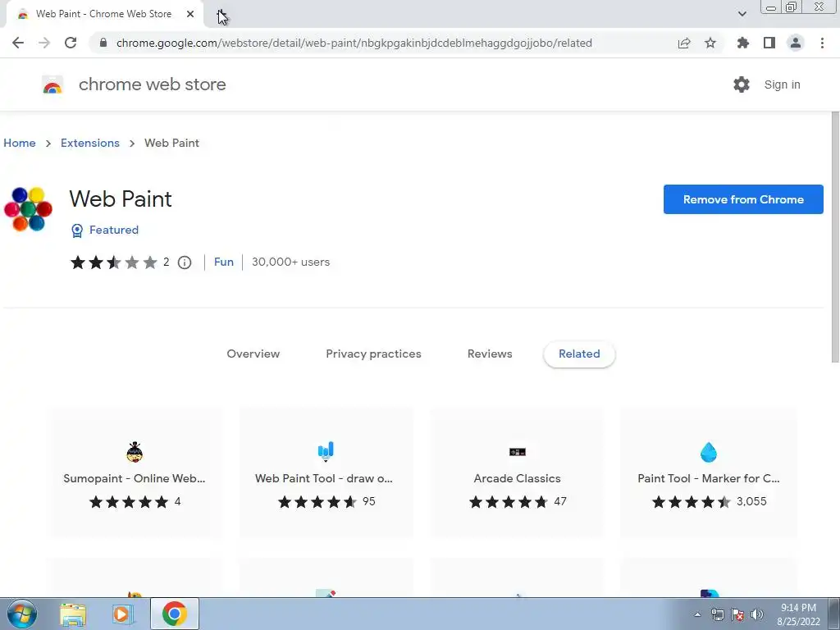Close the Web Paint browser tab
840x630 pixels.
pos(190,14)
